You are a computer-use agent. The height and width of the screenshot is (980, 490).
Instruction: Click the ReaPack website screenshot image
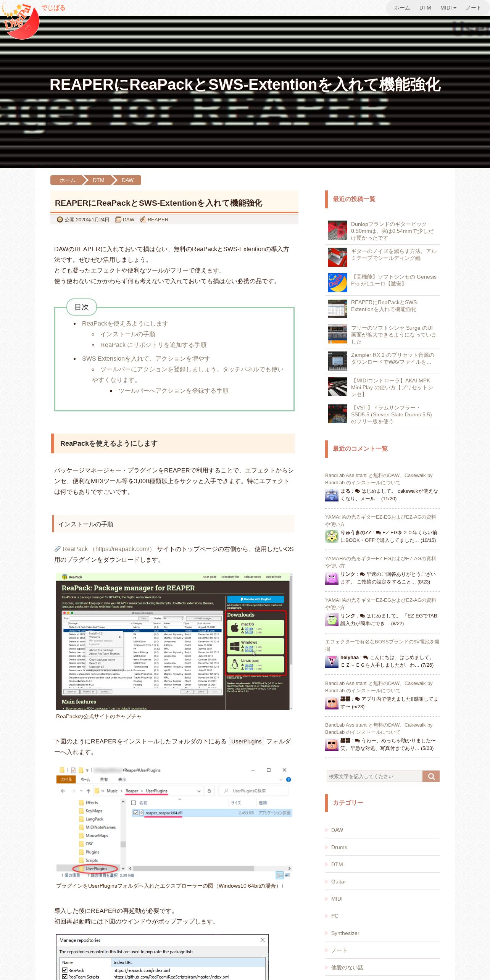(x=174, y=641)
